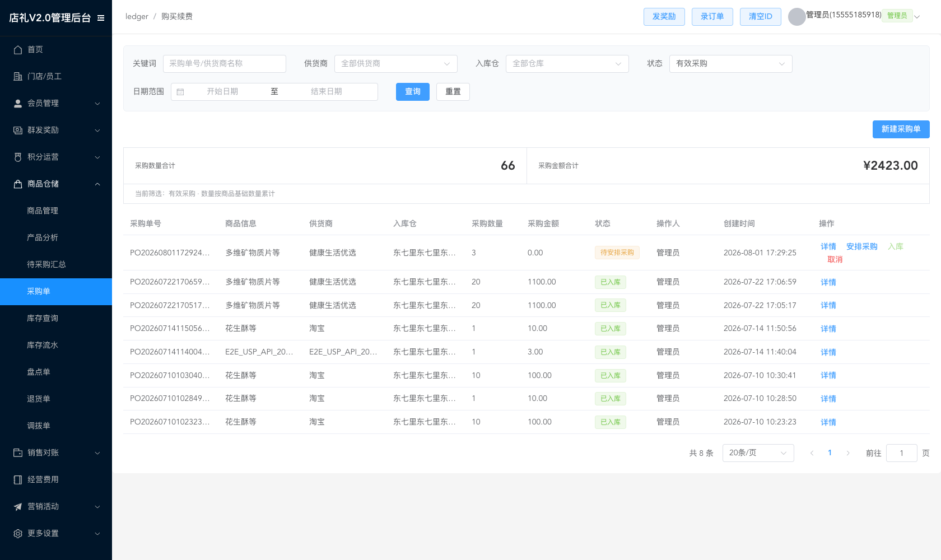Open the 入库仓 warehouse dropdown
The image size is (941, 560).
(x=567, y=64)
